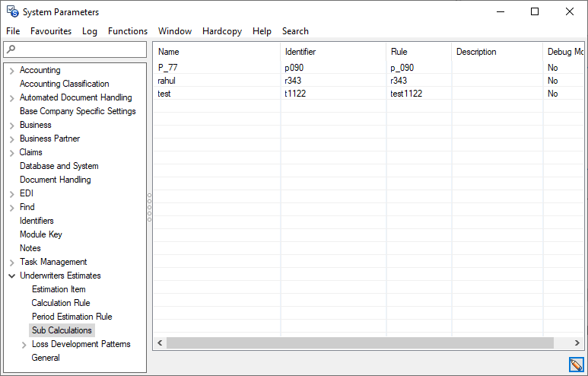Click the horizontal scrollbar right arrow
The width and height of the screenshot is (588, 376).
(x=580, y=343)
